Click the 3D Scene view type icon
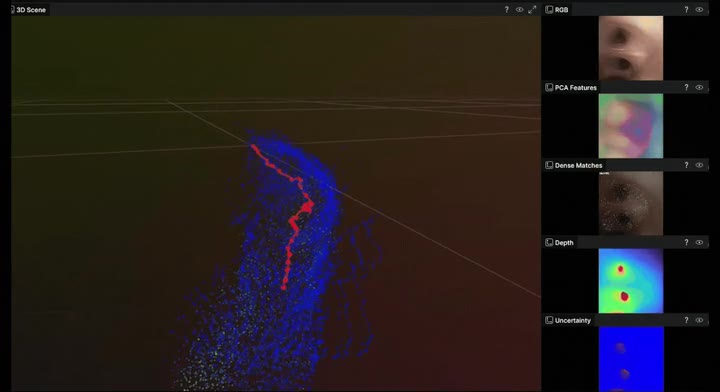This screenshot has height=392, width=720. point(12,10)
